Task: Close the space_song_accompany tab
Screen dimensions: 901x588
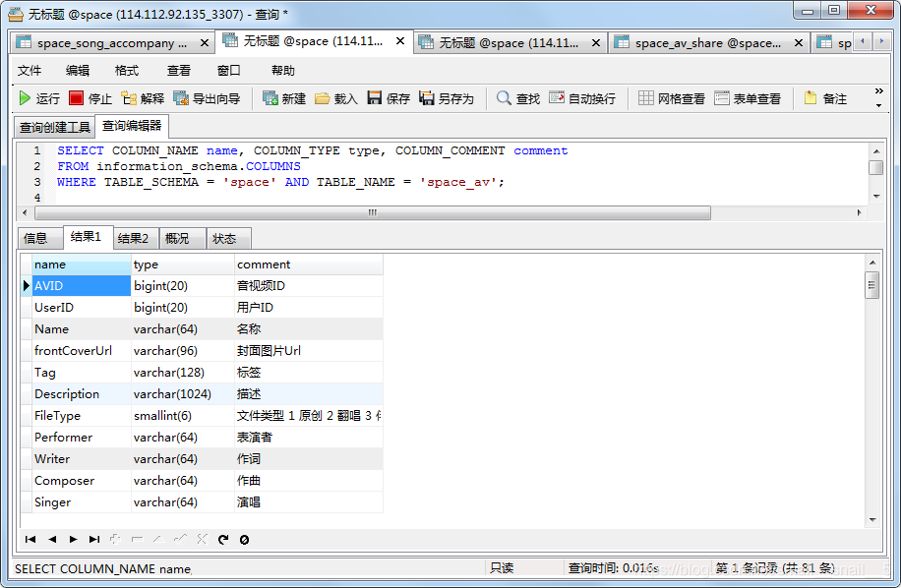Action: (x=204, y=43)
